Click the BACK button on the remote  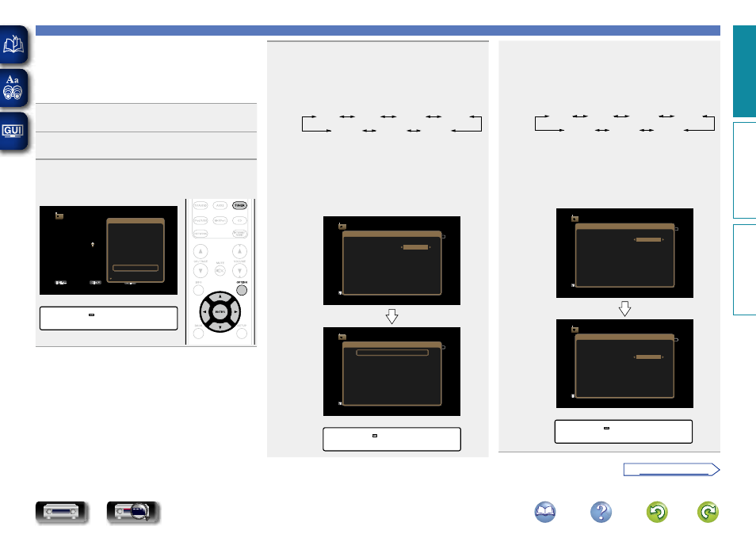[x=198, y=334]
